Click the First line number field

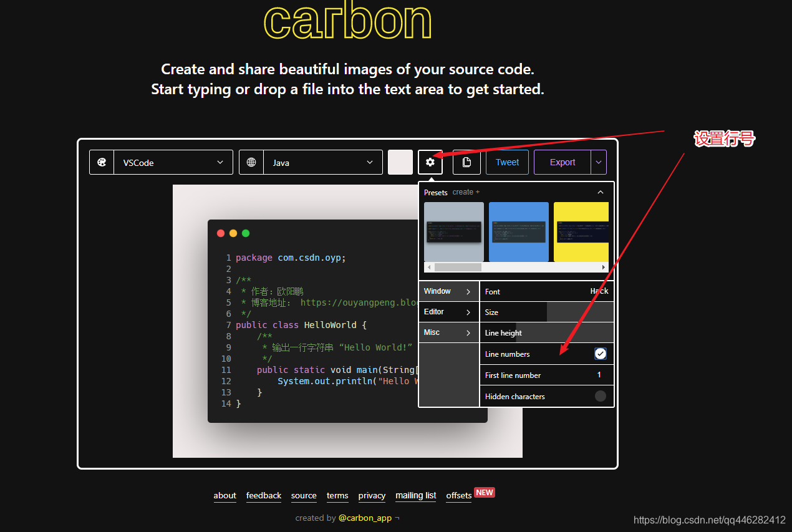click(x=547, y=375)
